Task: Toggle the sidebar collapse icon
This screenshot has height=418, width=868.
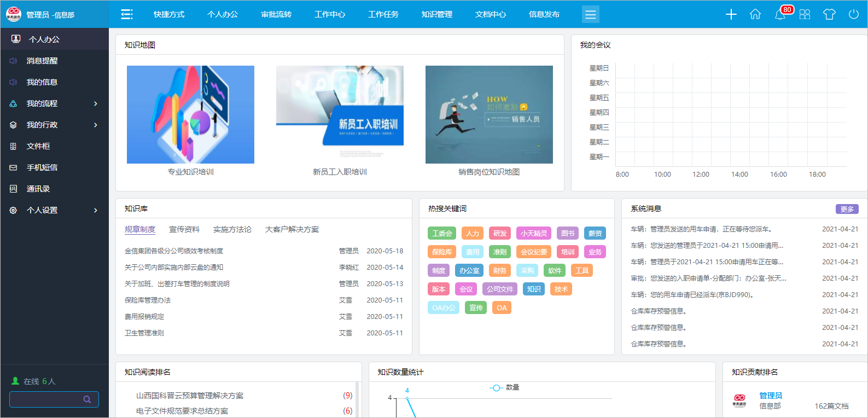Action: tap(127, 14)
